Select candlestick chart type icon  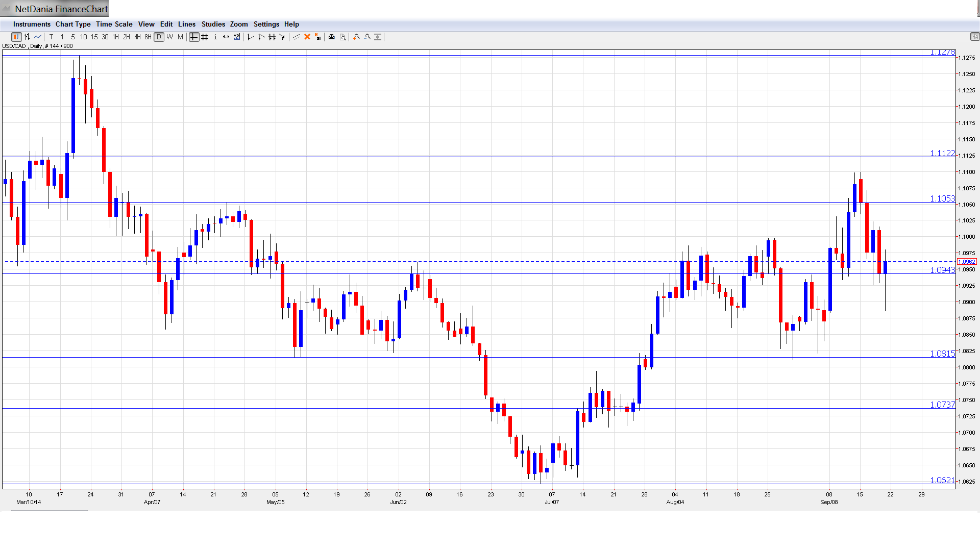click(16, 37)
